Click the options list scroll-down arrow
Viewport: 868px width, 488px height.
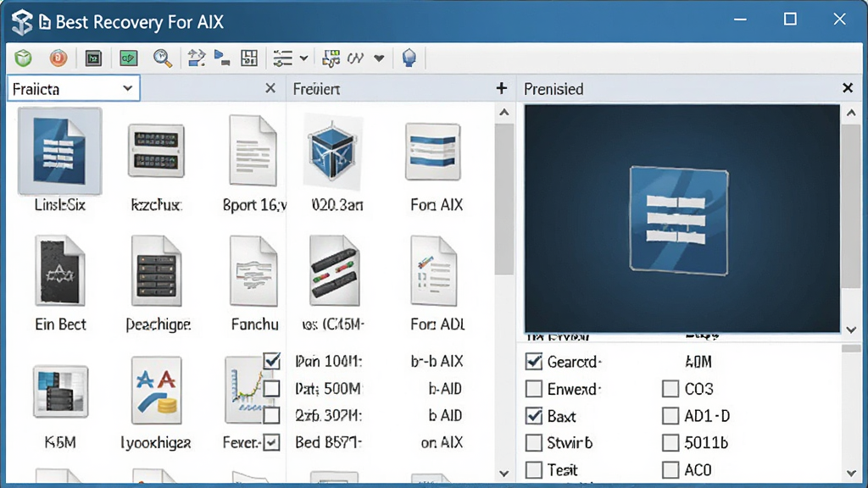(x=851, y=474)
